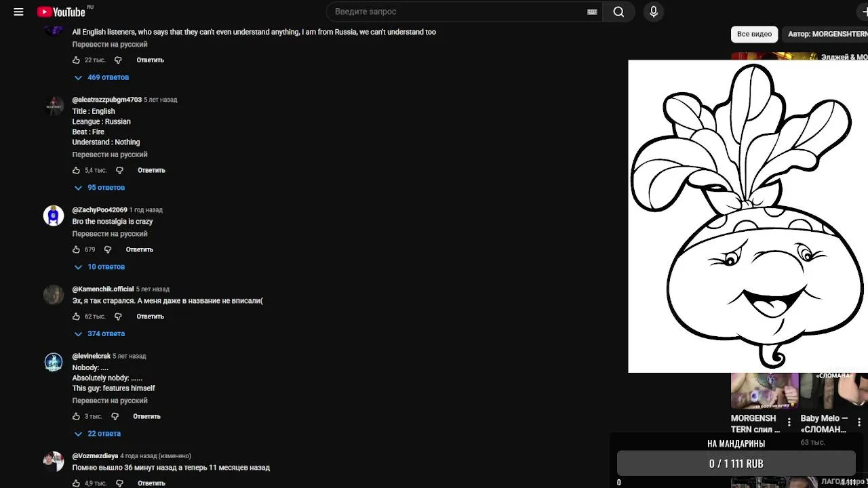Dislike the @alcatrazzpubgm4703 comment
This screenshot has width=868, height=488.
[119, 171]
